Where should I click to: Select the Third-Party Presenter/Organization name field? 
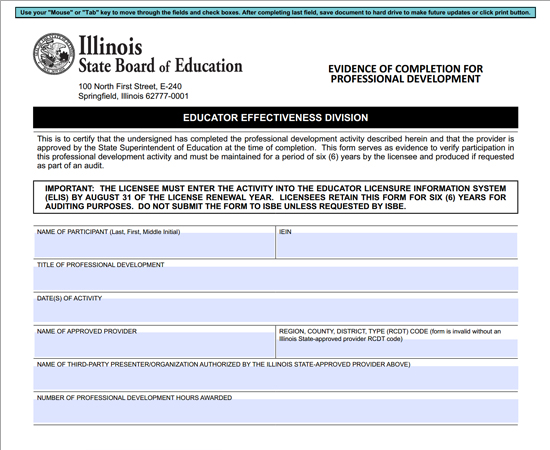pos(276,378)
